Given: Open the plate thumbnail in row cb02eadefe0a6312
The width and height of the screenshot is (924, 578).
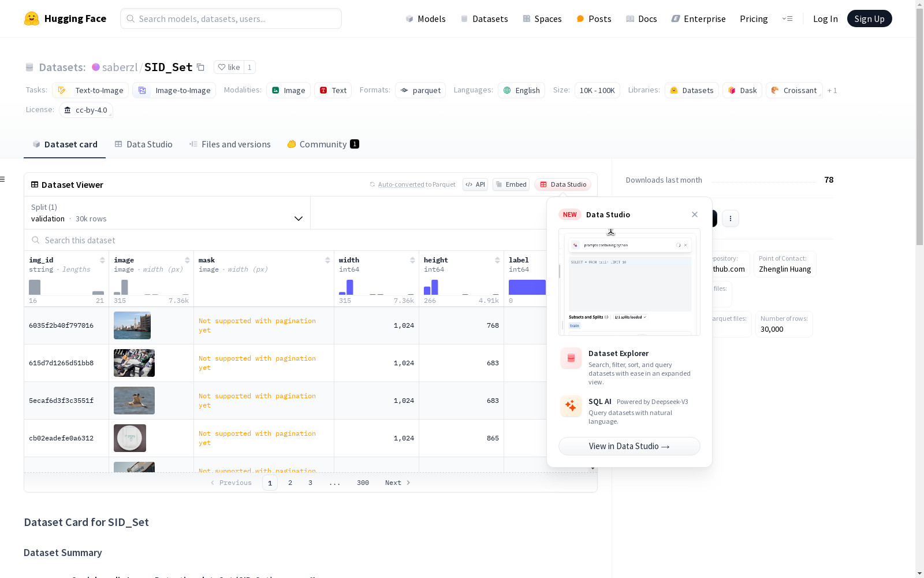Looking at the screenshot, I should pyautogui.click(x=130, y=438).
